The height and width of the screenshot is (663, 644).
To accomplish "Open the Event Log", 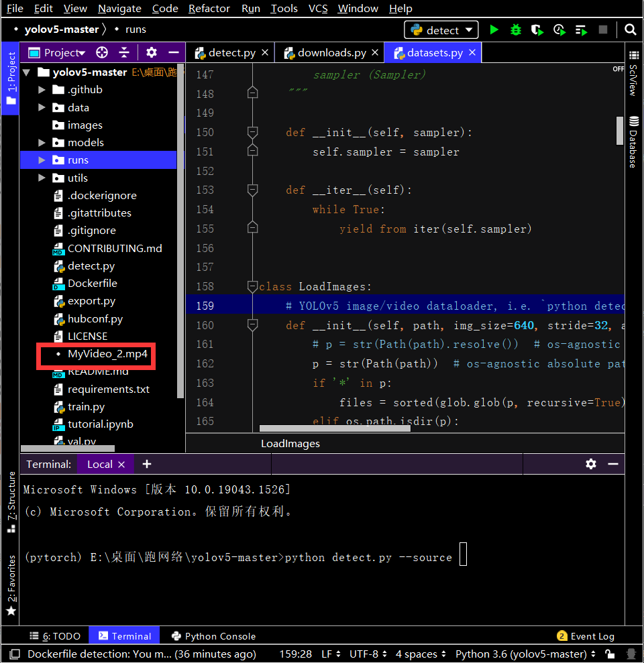I will [x=593, y=636].
